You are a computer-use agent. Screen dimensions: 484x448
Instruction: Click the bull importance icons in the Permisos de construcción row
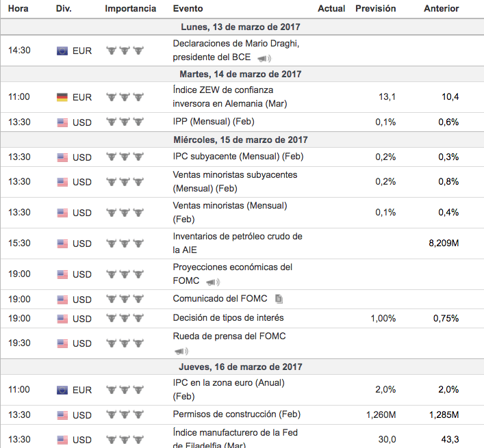coord(125,415)
